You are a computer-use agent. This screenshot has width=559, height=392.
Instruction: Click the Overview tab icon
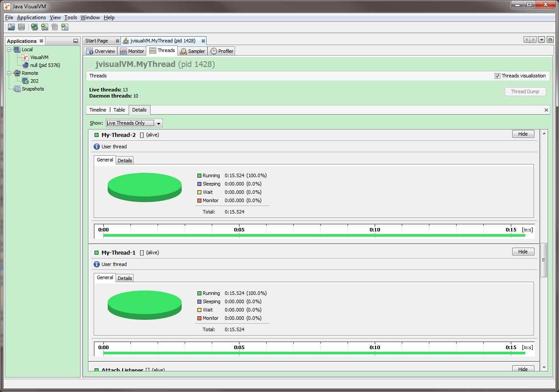click(90, 51)
